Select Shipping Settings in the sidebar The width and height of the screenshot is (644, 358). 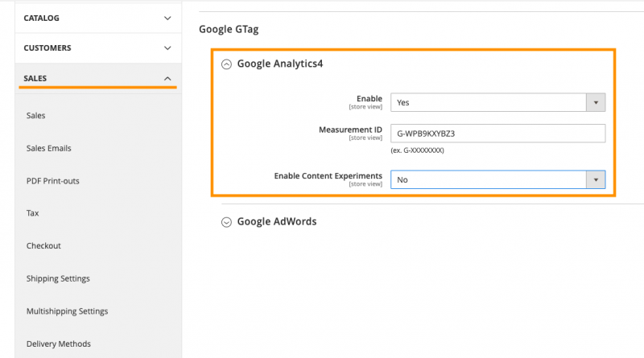[58, 279]
